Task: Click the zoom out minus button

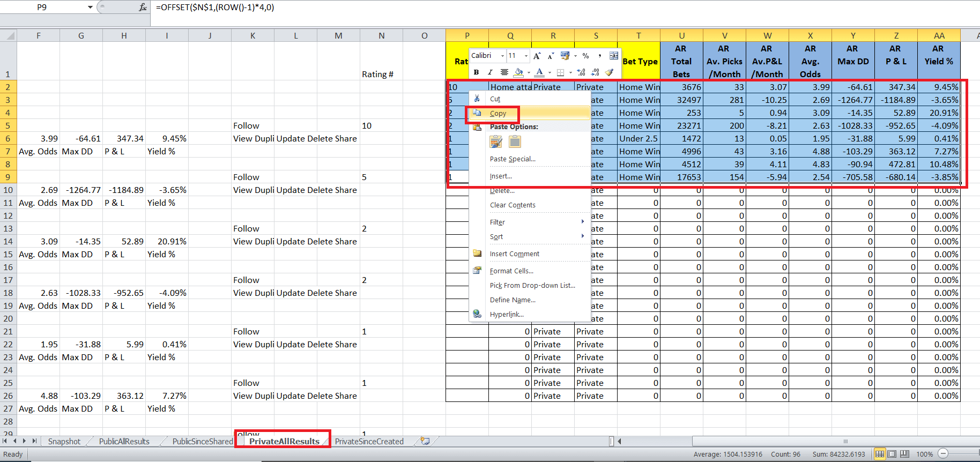Action: pos(944,454)
